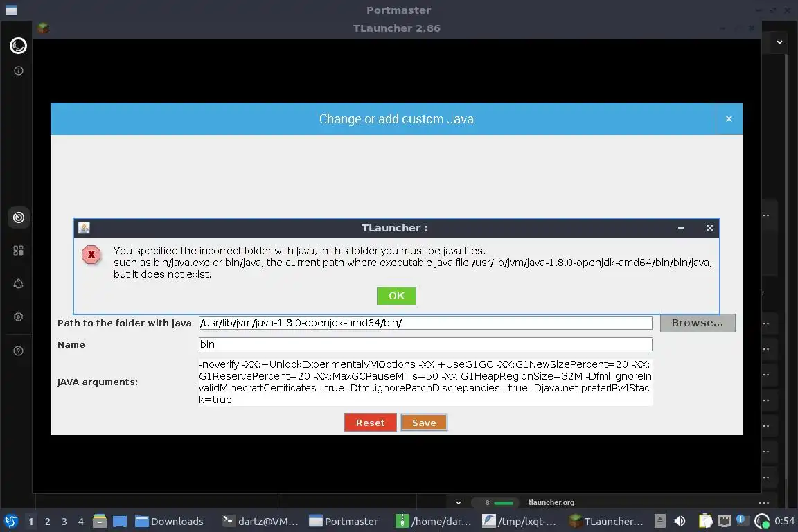
Task: Click the Java cup icon in TLauncher dialog title
Action: click(x=84, y=228)
